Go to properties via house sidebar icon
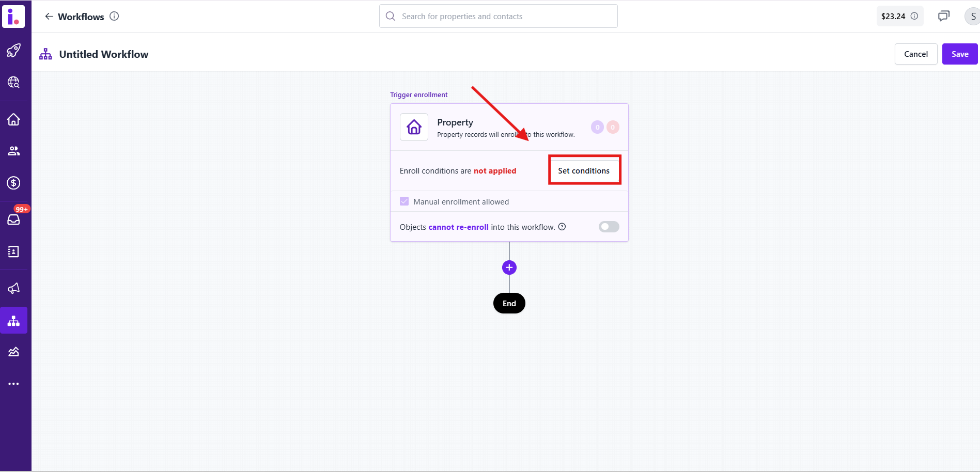The width and height of the screenshot is (980, 472). point(13,119)
